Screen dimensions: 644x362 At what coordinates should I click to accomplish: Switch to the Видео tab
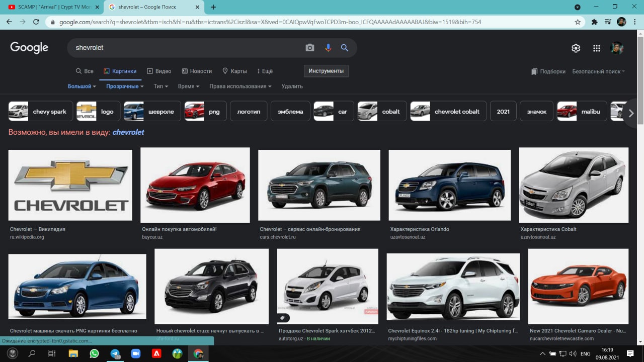[x=159, y=71]
